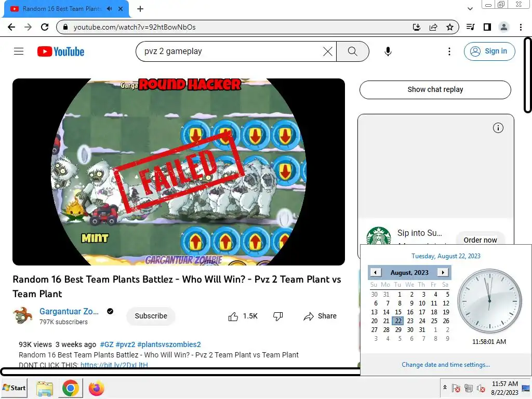
Task: Open Chrome from taskbar
Action: click(71, 388)
